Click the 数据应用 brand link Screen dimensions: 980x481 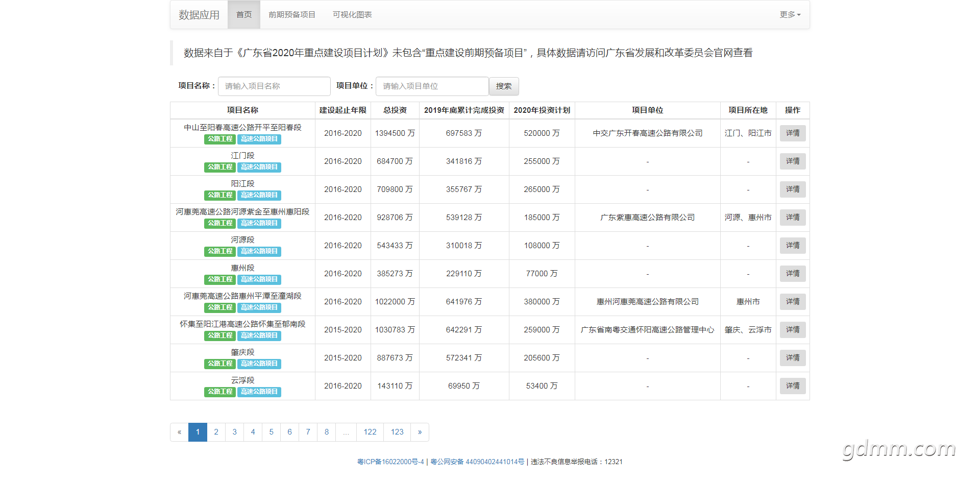[x=199, y=15]
